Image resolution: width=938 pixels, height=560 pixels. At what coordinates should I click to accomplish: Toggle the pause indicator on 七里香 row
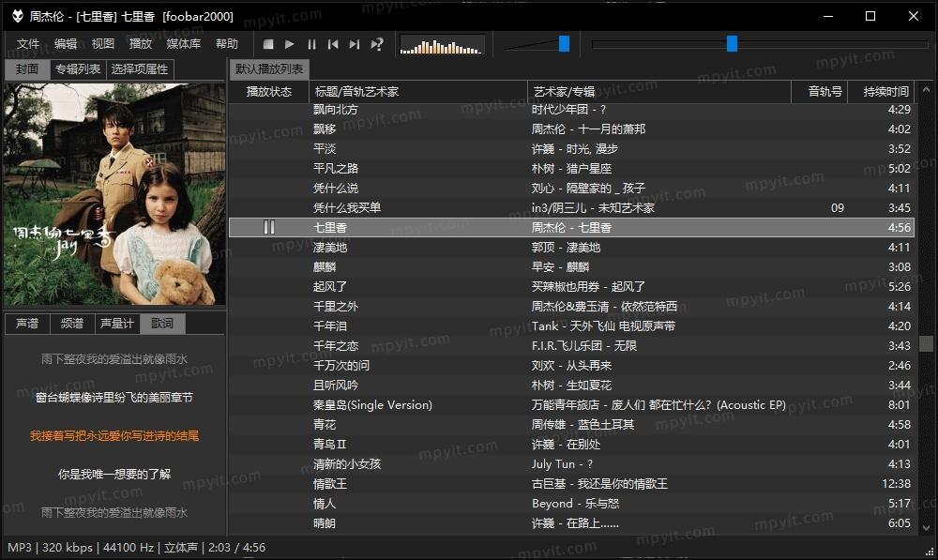268,227
